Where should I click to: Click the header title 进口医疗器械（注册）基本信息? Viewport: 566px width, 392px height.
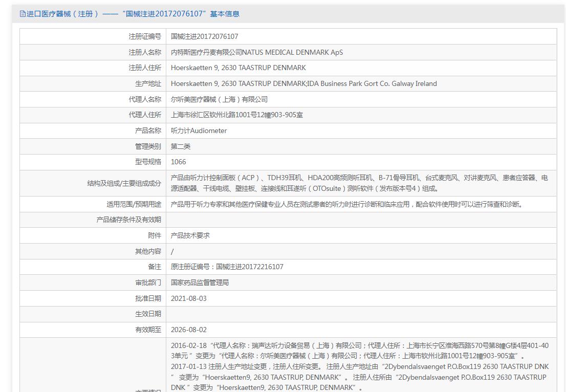(x=133, y=14)
